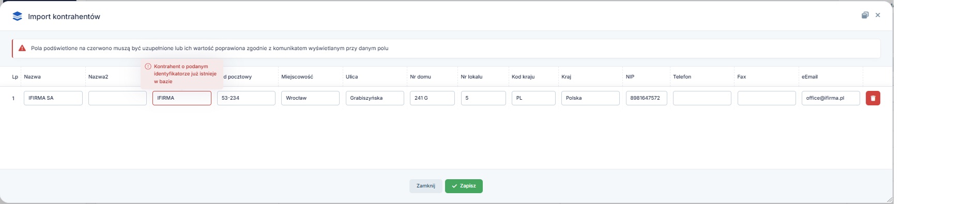Click the Kraj column header
This screenshot has width=980, height=204.
(566, 77)
